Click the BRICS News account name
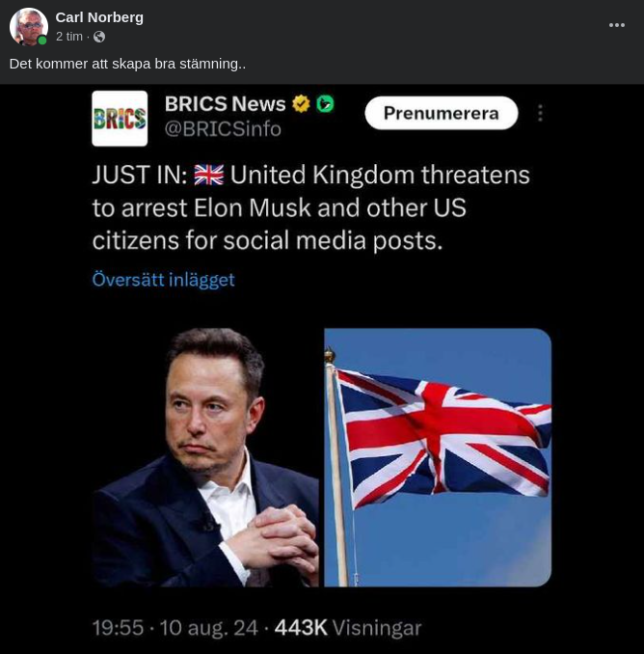The image size is (644, 654). [x=225, y=104]
